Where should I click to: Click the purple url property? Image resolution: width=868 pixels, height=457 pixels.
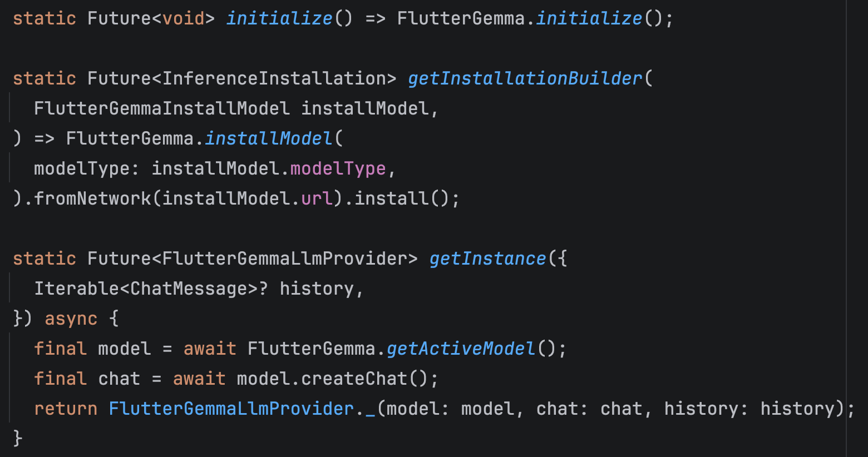click(x=317, y=198)
